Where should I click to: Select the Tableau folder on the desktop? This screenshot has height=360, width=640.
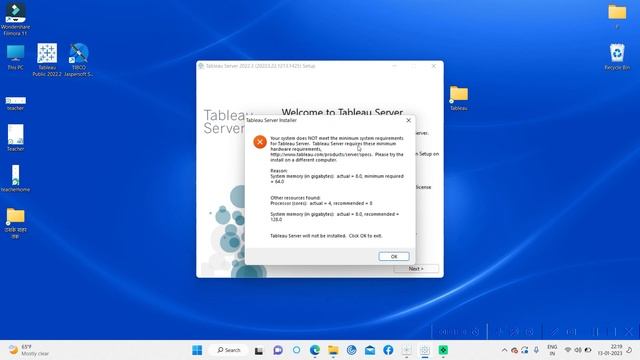[x=459, y=98]
